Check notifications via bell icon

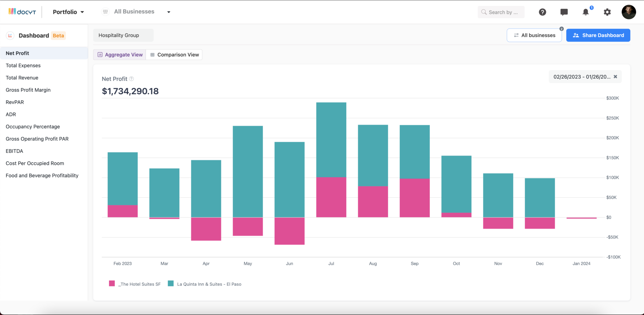585,12
